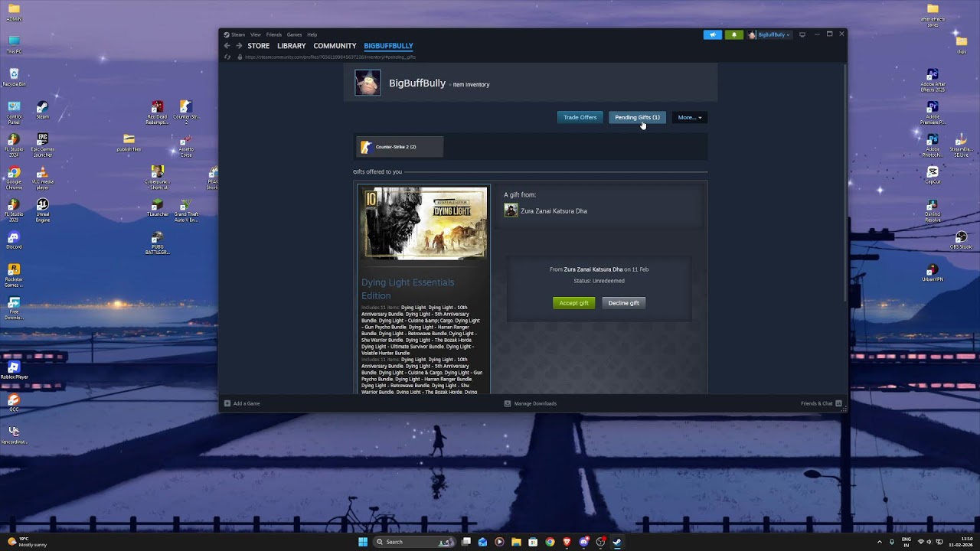Select the OBS Studio desktop icon
The image size is (980, 551).
tap(961, 240)
